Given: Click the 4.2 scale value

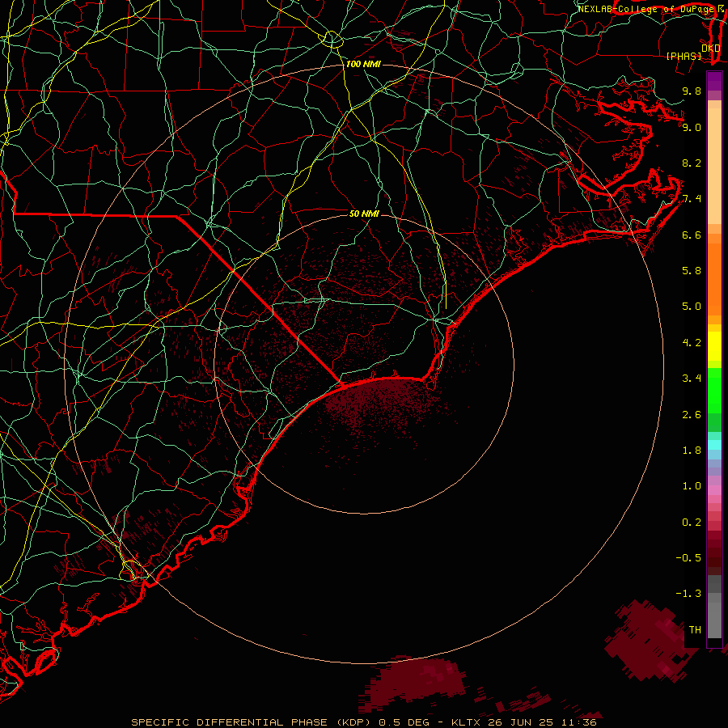Looking at the screenshot, I should (x=692, y=342).
